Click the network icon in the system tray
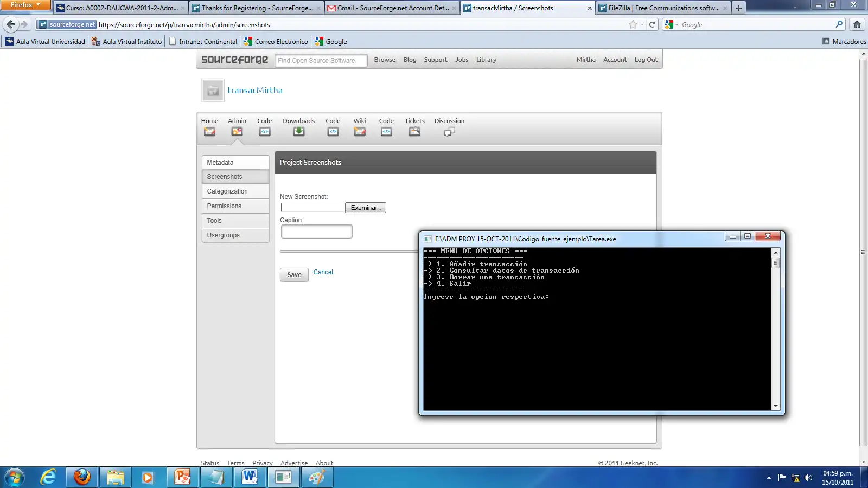868x488 pixels. [795, 478]
